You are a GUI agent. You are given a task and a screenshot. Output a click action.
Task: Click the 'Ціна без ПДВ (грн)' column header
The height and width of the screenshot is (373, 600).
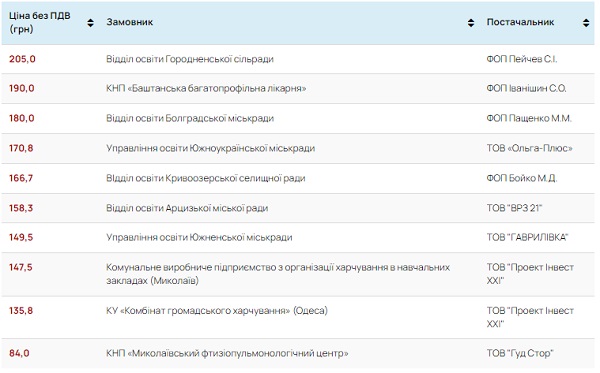click(40, 23)
